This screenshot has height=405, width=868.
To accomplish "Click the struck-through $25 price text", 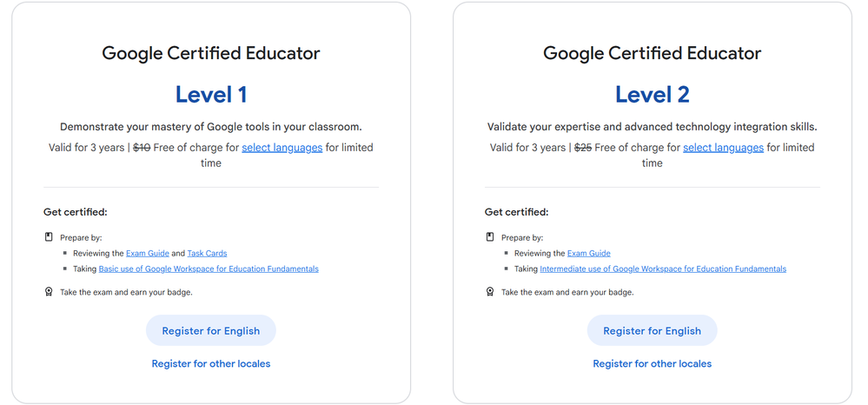I will point(583,148).
